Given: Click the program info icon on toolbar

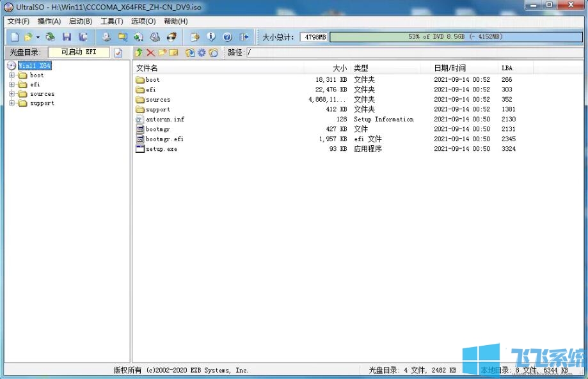Looking at the screenshot, I should (x=211, y=36).
